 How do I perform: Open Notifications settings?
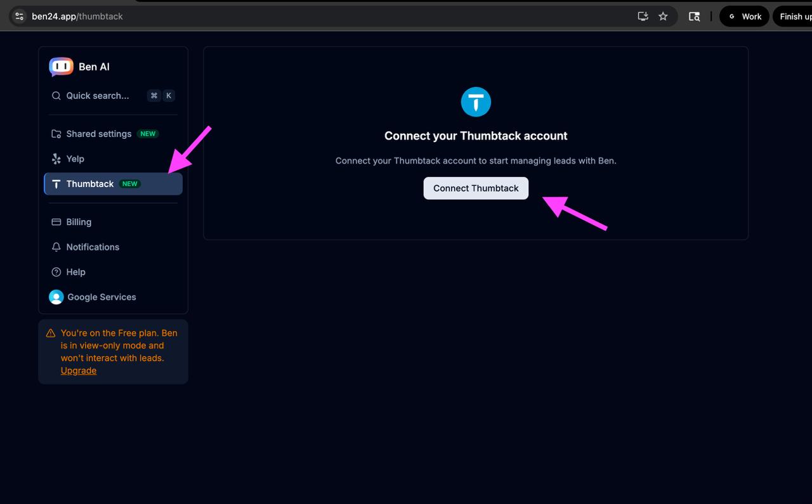[113, 247]
